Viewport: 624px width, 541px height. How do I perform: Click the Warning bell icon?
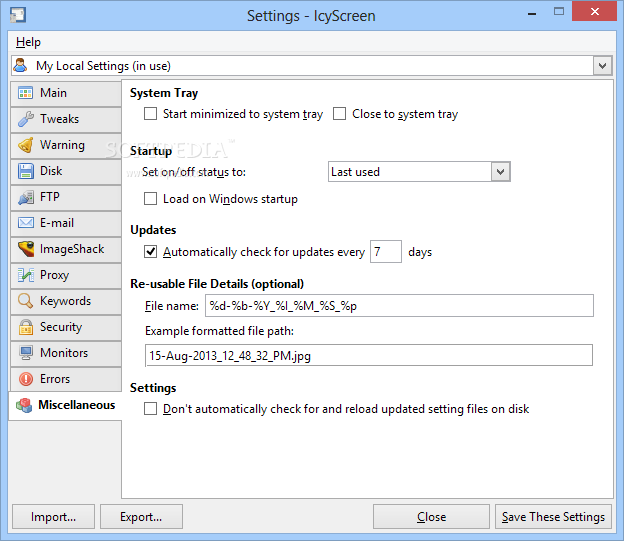[x=26, y=145]
